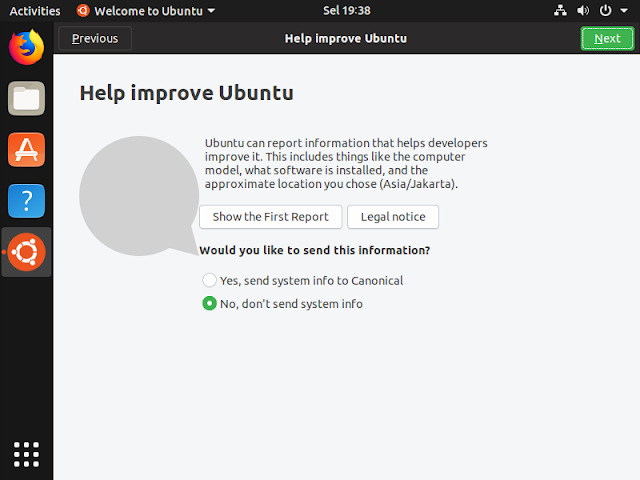
Task: Proceed with the green Next button
Action: coord(607,38)
